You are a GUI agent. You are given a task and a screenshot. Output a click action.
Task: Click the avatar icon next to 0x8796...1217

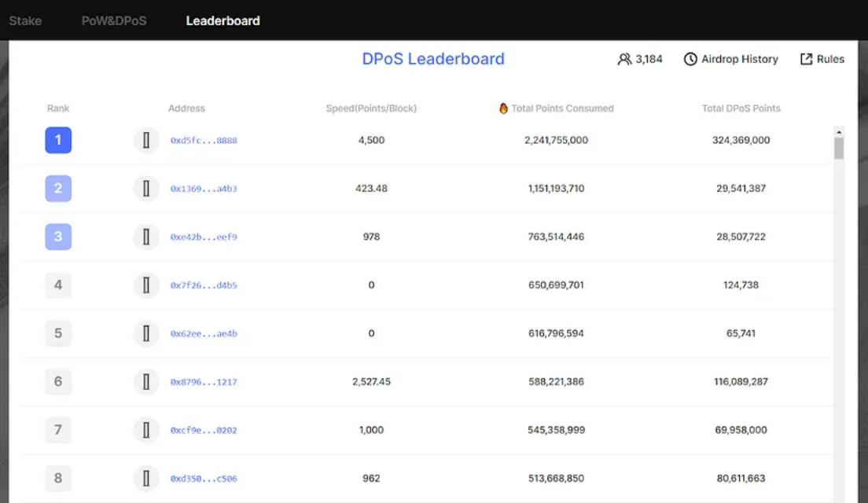click(146, 382)
